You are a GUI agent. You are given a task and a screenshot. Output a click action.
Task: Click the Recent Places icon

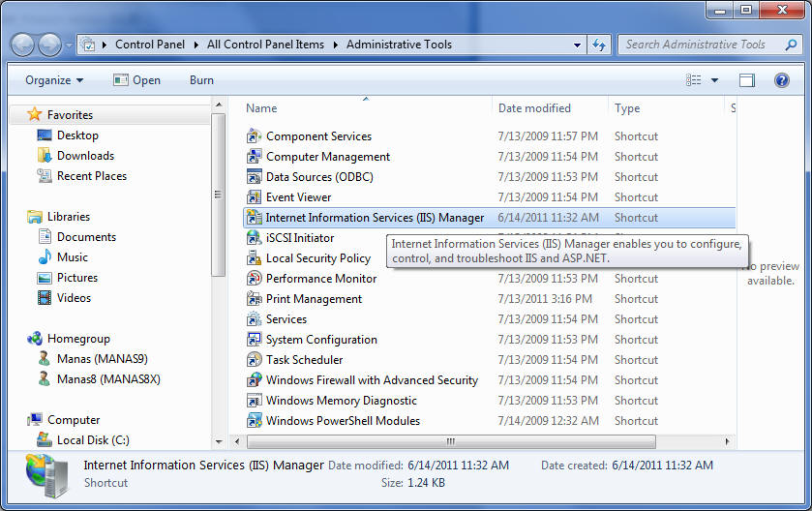(45, 176)
